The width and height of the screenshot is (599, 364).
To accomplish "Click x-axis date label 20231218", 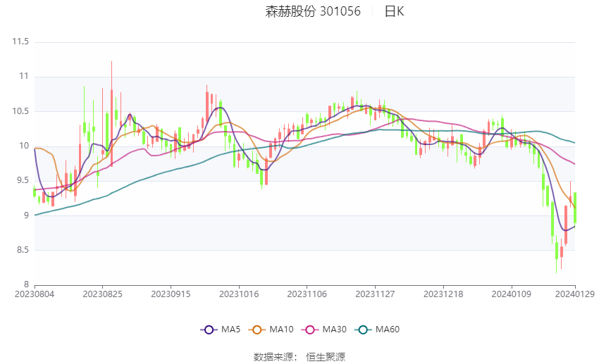I will coord(443,294).
